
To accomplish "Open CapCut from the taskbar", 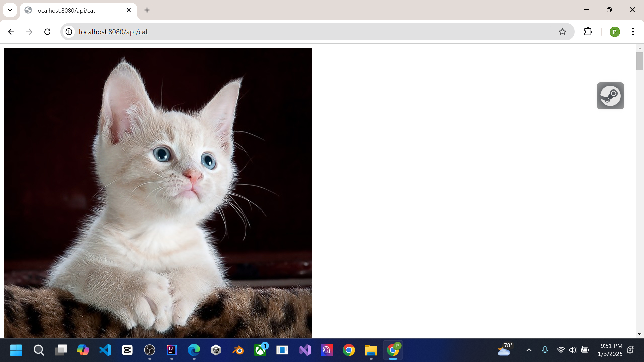I will pos(127,350).
